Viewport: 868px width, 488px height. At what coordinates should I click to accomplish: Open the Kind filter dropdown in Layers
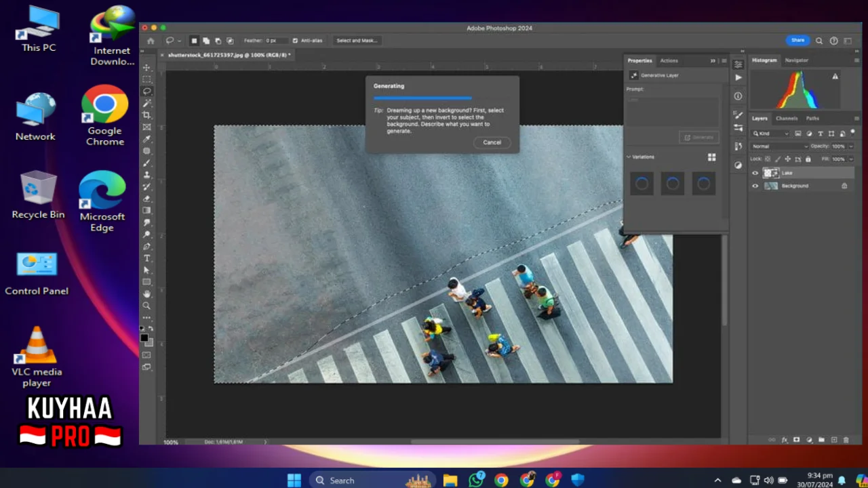point(770,134)
